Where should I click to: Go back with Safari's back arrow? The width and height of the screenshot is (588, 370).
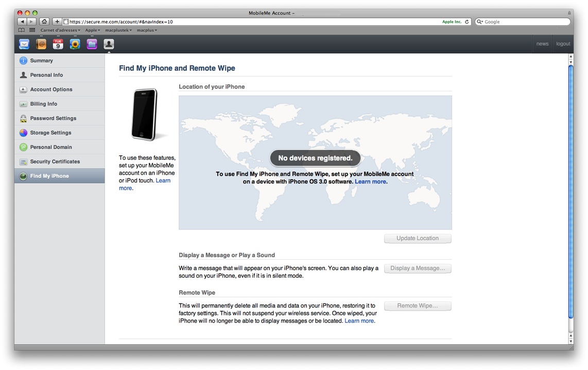[22, 22]
